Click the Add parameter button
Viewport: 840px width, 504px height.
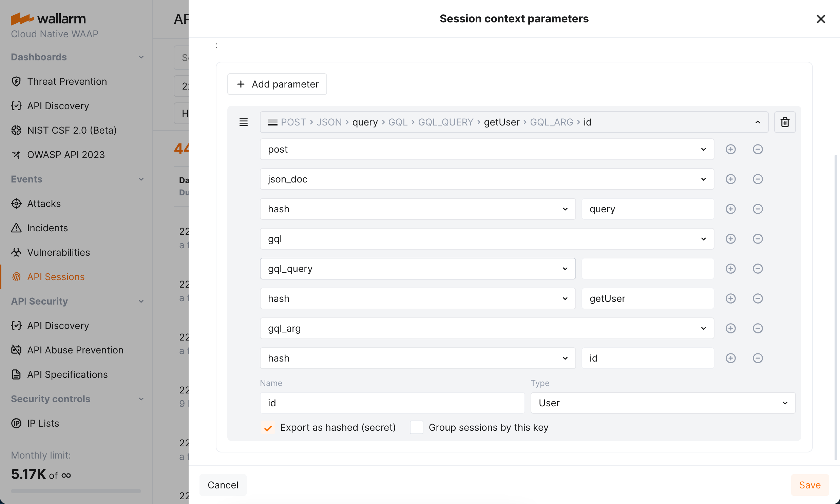[277, 84]
